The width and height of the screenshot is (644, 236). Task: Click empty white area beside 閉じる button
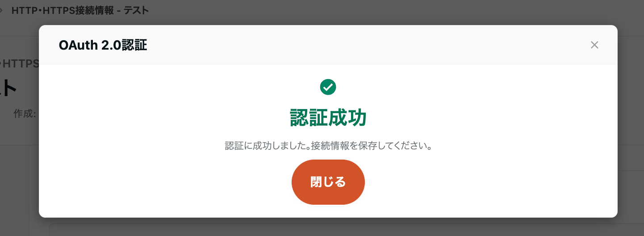447,182
